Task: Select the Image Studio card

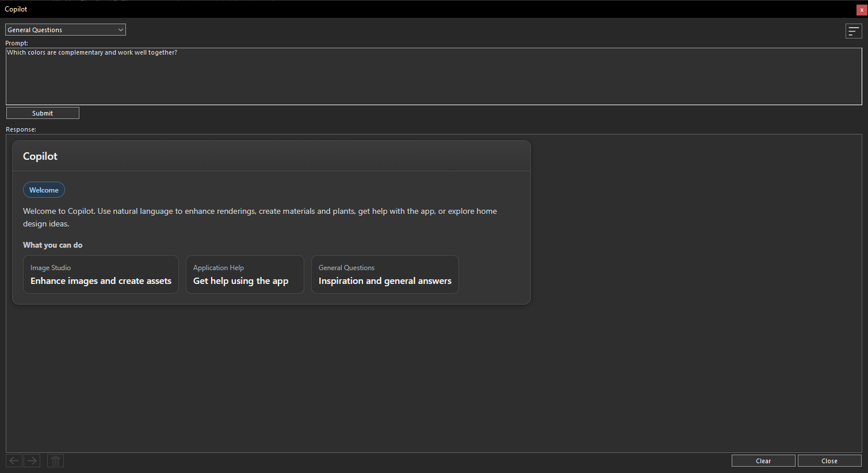Action: point(101,275)
